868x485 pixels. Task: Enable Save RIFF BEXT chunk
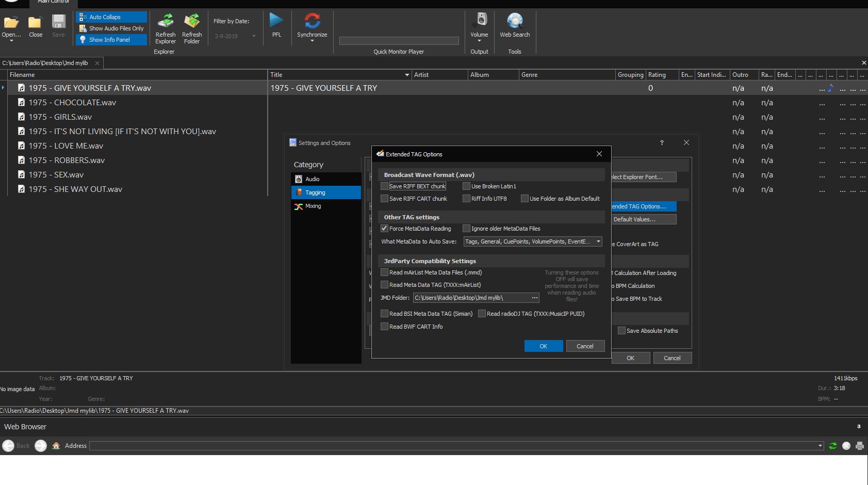[384, 186]
